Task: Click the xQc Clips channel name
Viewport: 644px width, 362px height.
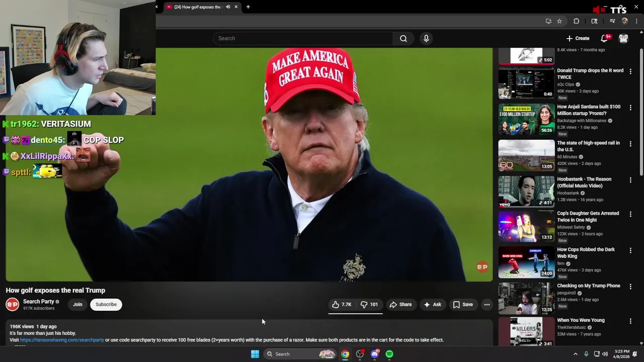Action: pyautogui.click(x=566, y=84)
